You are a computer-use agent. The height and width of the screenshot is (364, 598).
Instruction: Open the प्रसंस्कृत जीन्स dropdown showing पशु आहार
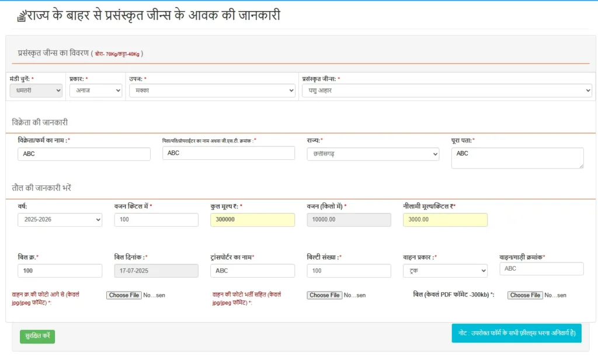(445, 90)
